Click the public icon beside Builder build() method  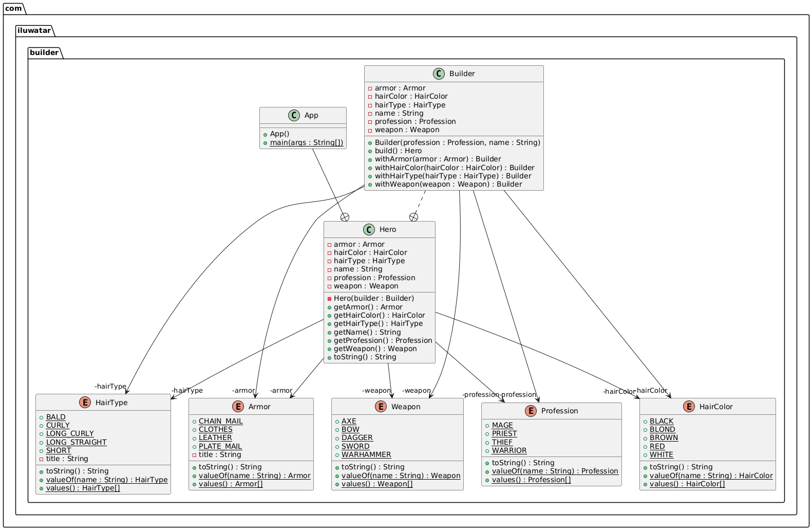pyautogui.click(x=370, y=151)
